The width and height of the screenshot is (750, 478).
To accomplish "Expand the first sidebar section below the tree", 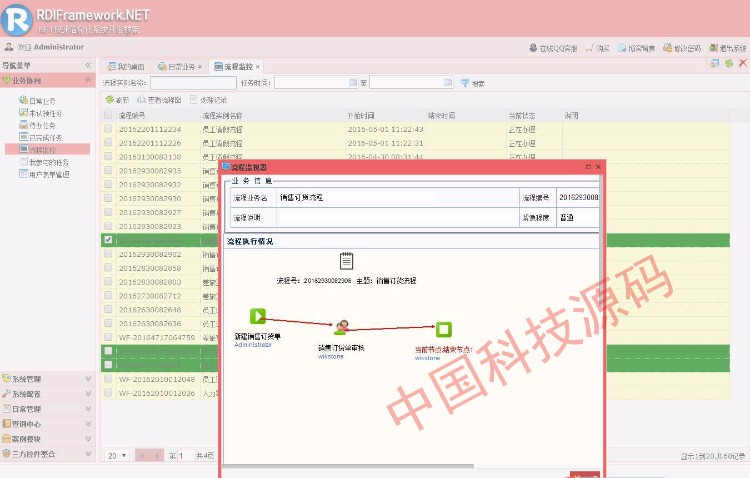I will point(88,378).
